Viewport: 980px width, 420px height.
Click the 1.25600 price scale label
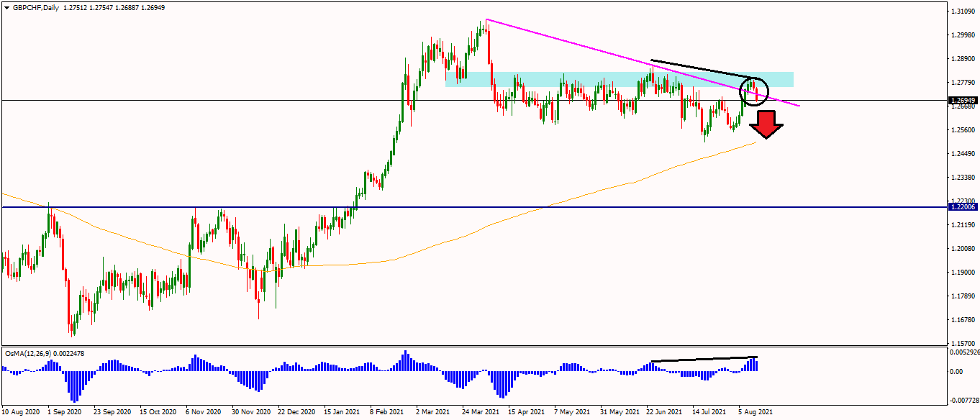tap(963, 130)
